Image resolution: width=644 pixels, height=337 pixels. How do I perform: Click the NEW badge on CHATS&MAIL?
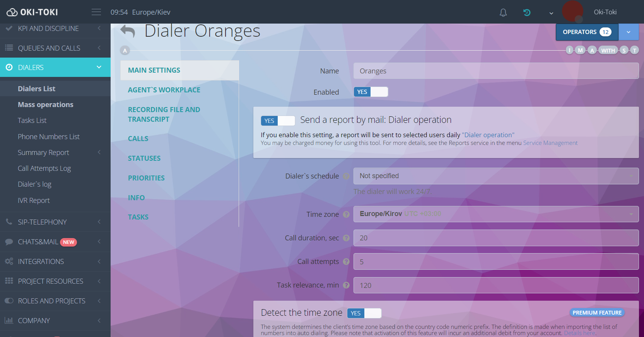[68, 242]
